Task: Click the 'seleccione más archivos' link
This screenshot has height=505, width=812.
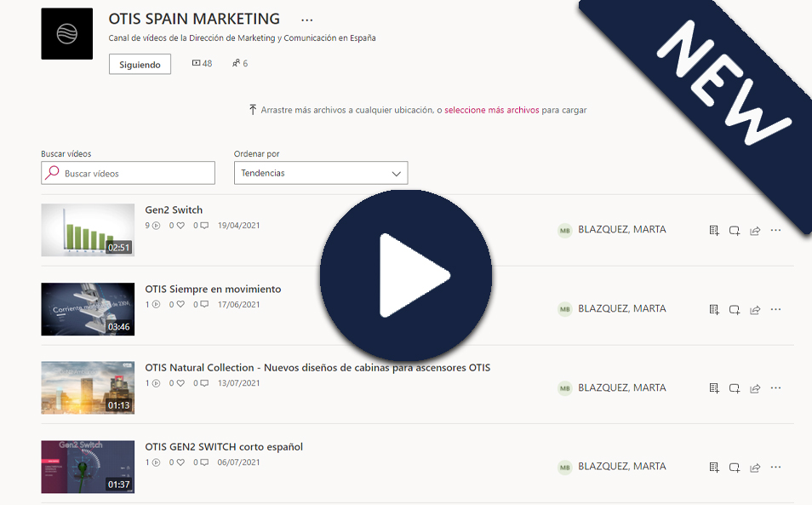Action: click(491, 110)
